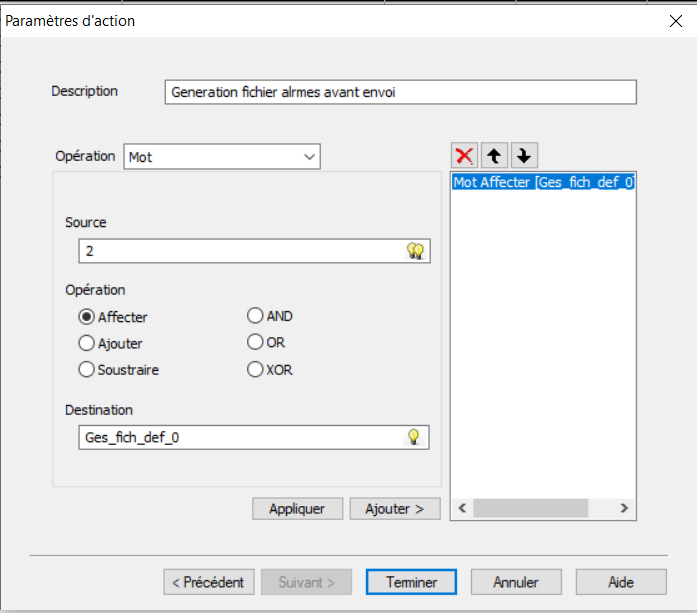Choose the Soustraire radio option
Screen dimensions: 697x613
coord(87,369)
